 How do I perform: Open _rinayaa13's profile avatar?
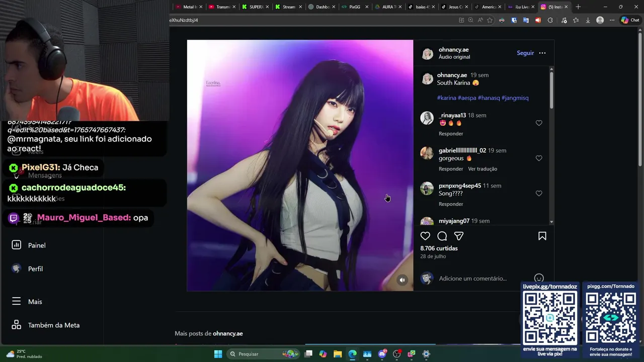pyautogui.click(x=427, y=118)
